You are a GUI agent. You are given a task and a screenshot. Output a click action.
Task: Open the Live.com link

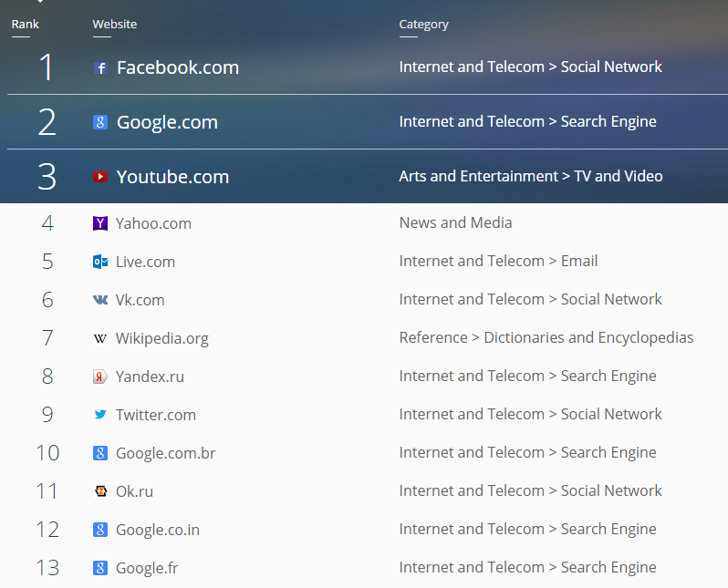pos(145,262)
